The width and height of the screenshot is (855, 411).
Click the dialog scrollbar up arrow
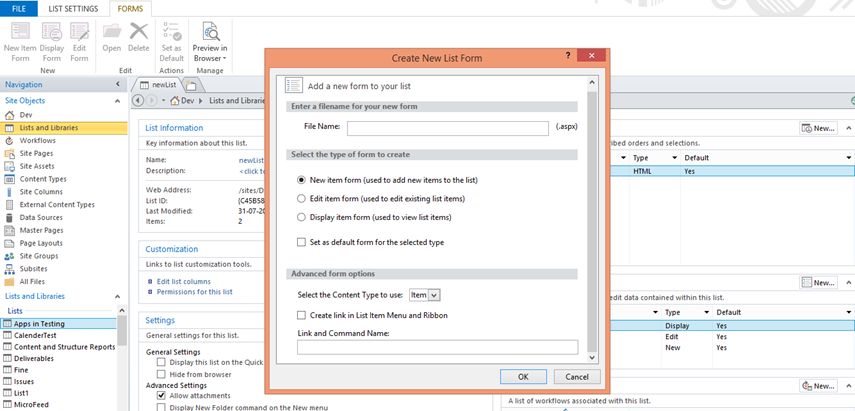[x=592, y=82]
